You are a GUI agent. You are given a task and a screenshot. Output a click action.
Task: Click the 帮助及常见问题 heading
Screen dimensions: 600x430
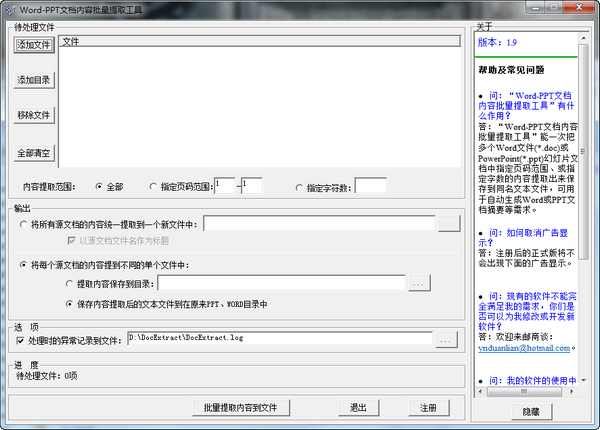[x=511, y=70]
